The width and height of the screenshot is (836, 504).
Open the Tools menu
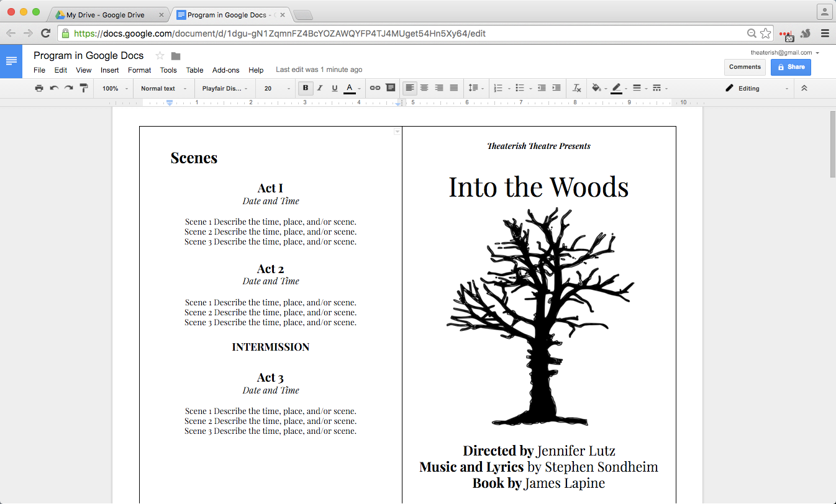coord(168,70)
